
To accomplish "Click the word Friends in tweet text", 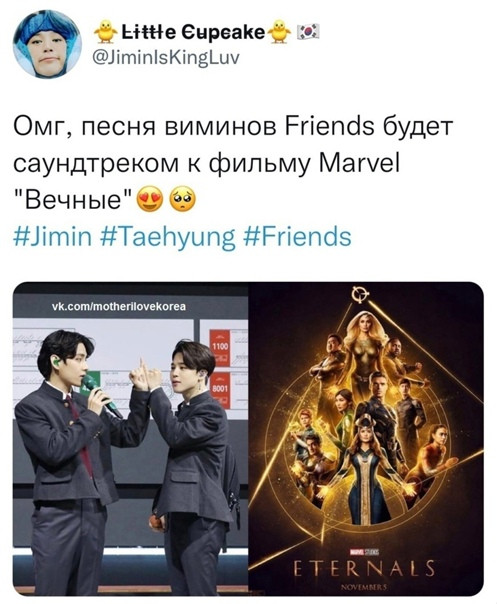I will click(329, 127).
